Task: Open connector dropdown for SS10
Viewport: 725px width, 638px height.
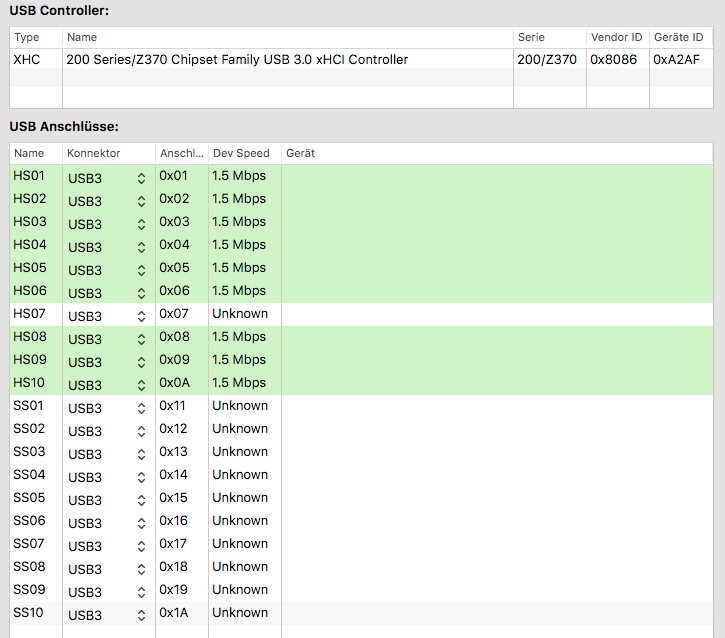Action: 107,615
